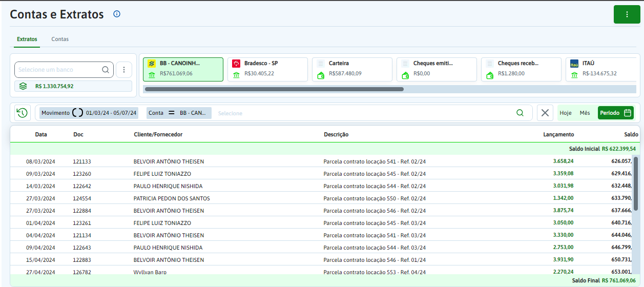This screenshot has width=644, height=287.
Task: Click Saldo Final R$ 761.069,06
Action: (604, 280)
